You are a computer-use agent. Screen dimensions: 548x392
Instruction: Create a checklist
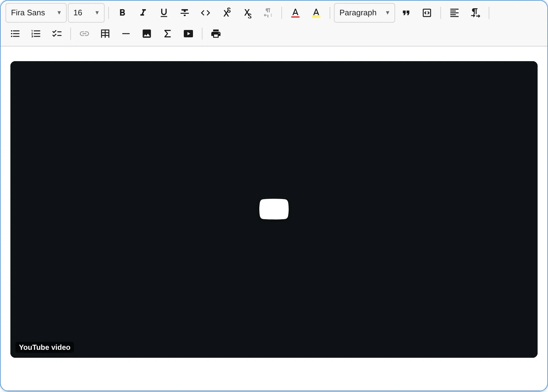tap(57, 34)
